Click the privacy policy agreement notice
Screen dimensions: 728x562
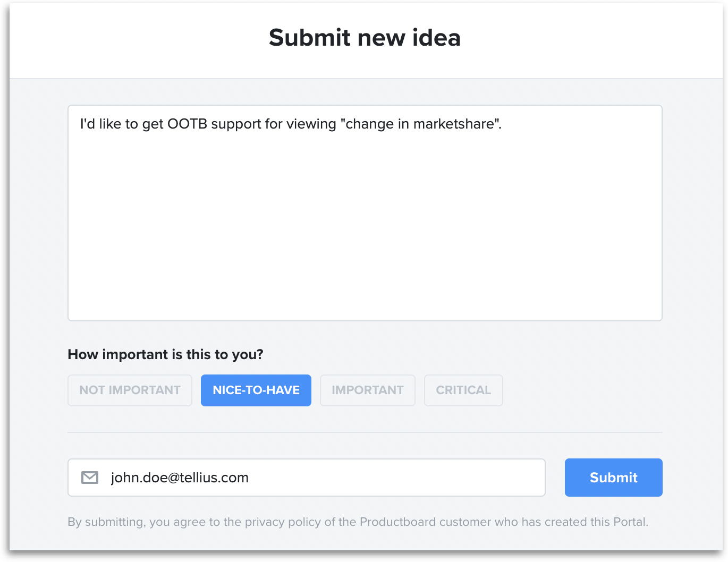coord(358,522)
